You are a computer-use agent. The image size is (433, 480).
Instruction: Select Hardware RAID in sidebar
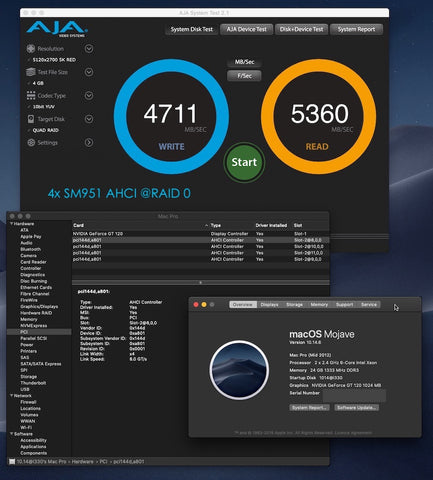(36, 313)
